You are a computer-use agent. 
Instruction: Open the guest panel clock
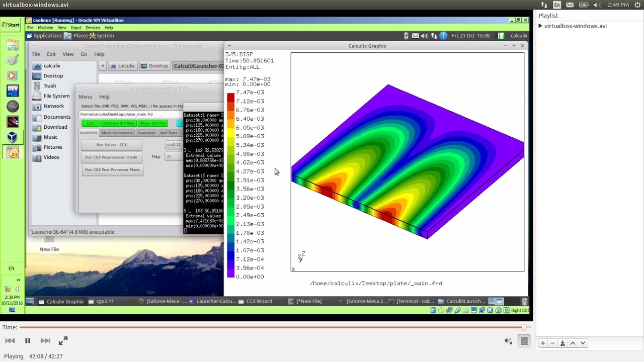[470, 36]
